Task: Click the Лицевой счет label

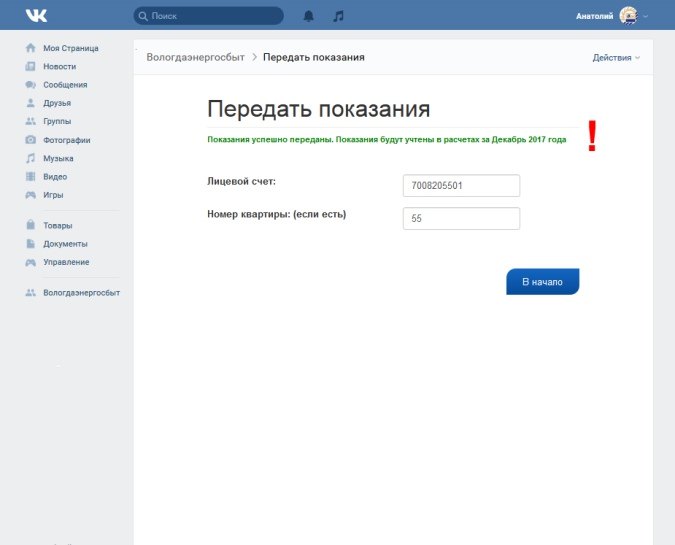Action: pyautogui.click(x=242, y=181)
